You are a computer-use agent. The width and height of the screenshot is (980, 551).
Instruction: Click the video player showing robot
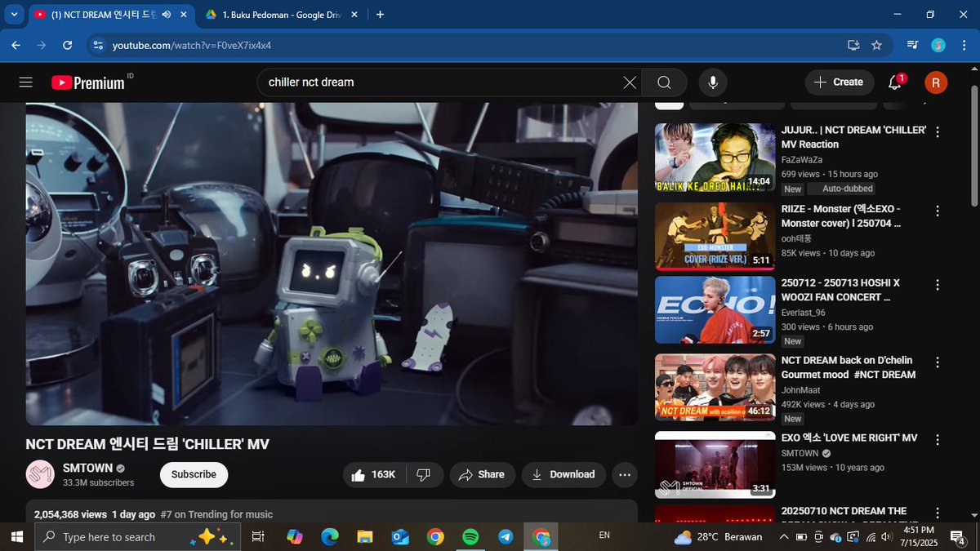pos(332,264)
